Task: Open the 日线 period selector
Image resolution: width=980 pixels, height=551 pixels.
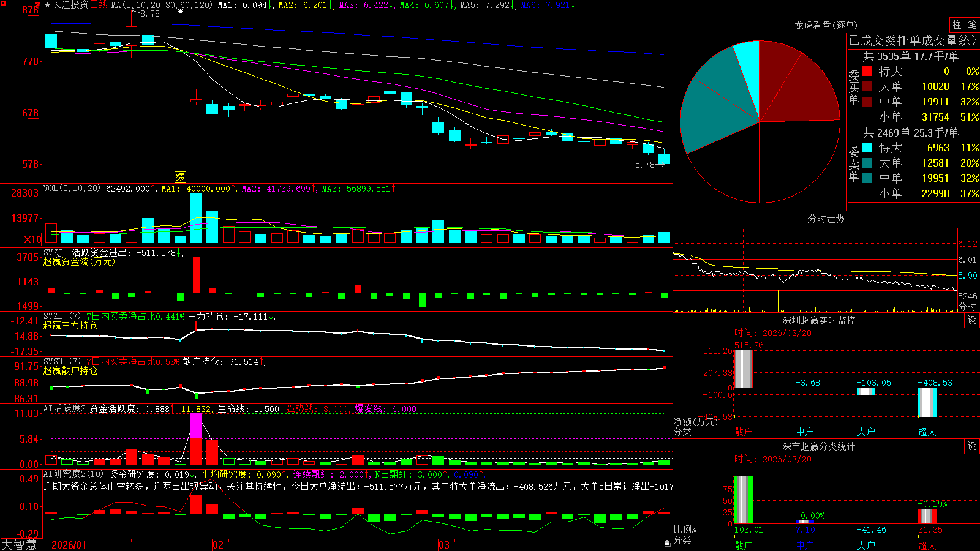Action: 99,5
